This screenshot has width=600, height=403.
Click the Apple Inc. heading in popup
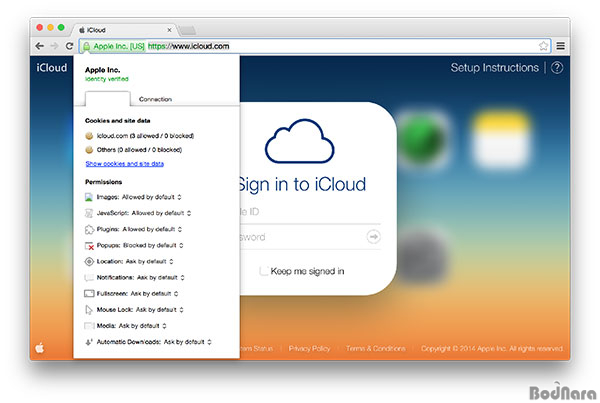[103, 70]
